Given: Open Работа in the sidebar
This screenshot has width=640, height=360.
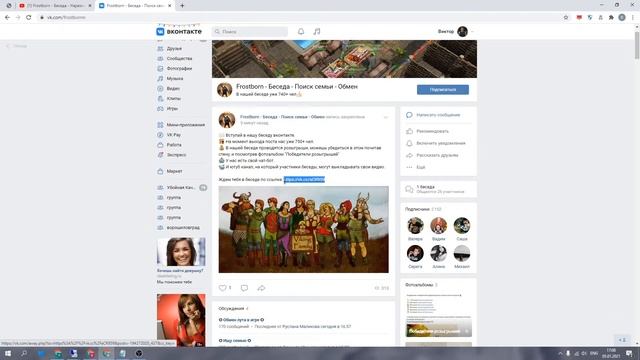Looking at the screenshot, I should (x=174, y=145).
